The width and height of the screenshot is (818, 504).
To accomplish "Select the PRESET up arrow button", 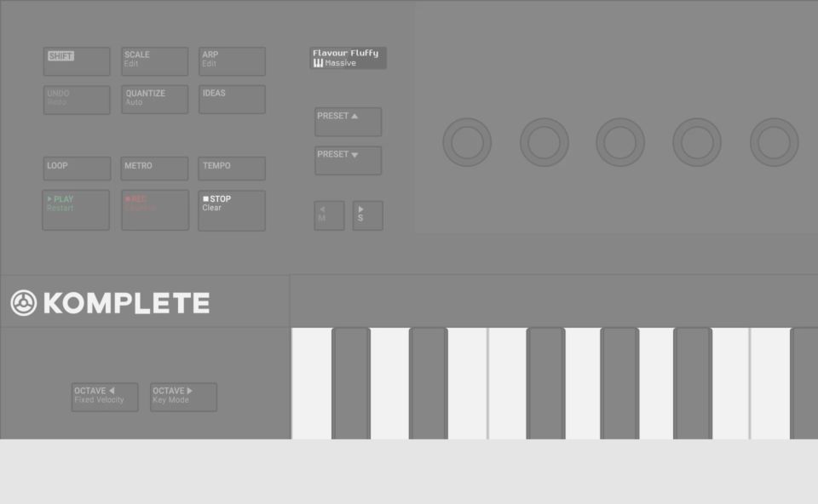I will [x=348, y=122].
